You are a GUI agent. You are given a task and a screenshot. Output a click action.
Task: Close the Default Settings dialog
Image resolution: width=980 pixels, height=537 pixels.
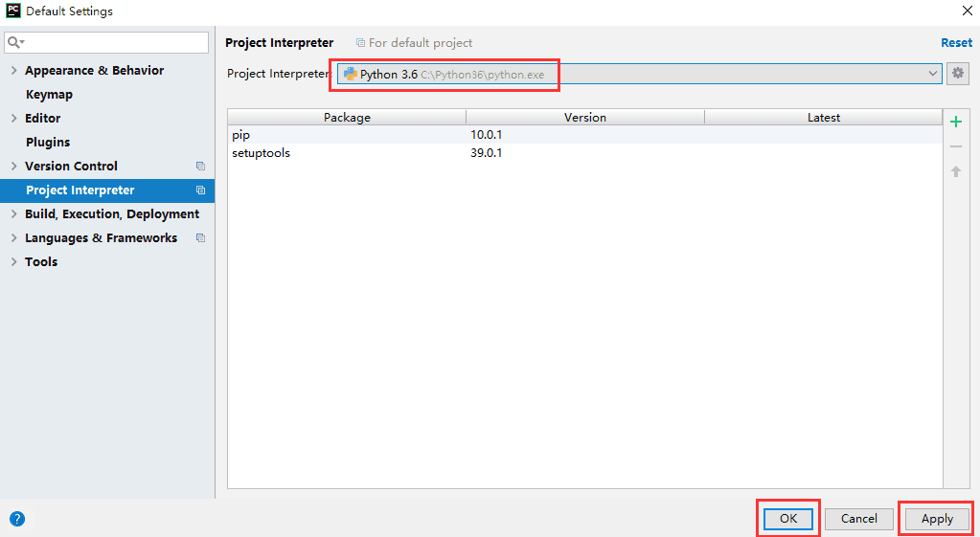[967, 11]
